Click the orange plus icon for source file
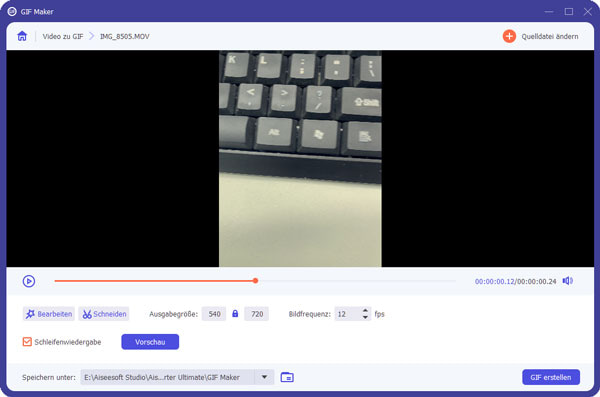The width and height of the screenshot is (600, 397). pyautogui.click(x=509, y=36)
